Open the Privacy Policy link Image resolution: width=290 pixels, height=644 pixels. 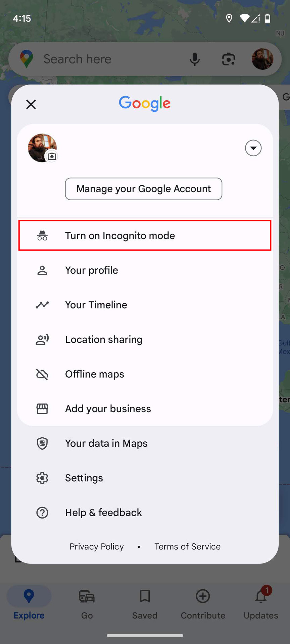point(97,547)
